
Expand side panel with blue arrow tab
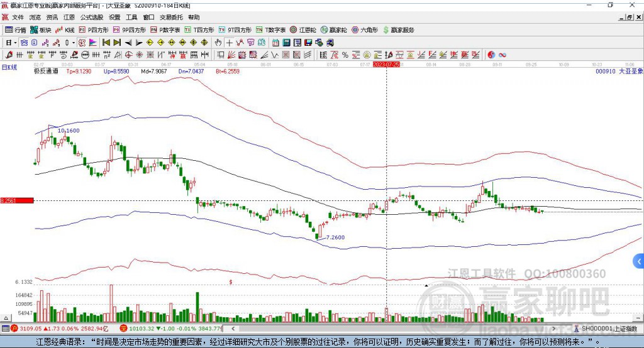click(639, 261)
